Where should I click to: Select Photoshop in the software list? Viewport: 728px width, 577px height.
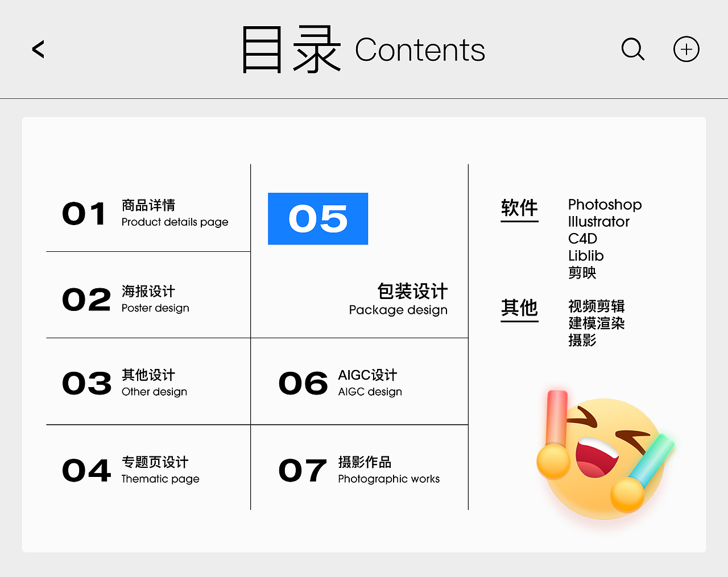click(605, 205)
